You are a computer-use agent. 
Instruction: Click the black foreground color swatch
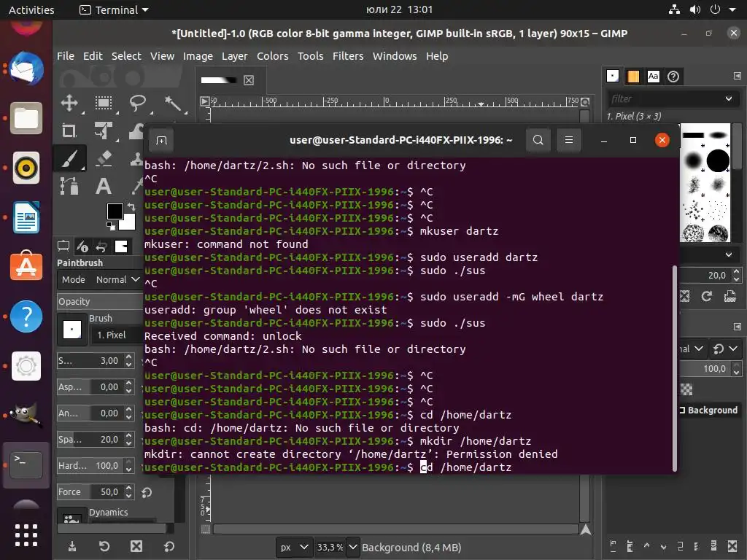[x=115, y=211]
